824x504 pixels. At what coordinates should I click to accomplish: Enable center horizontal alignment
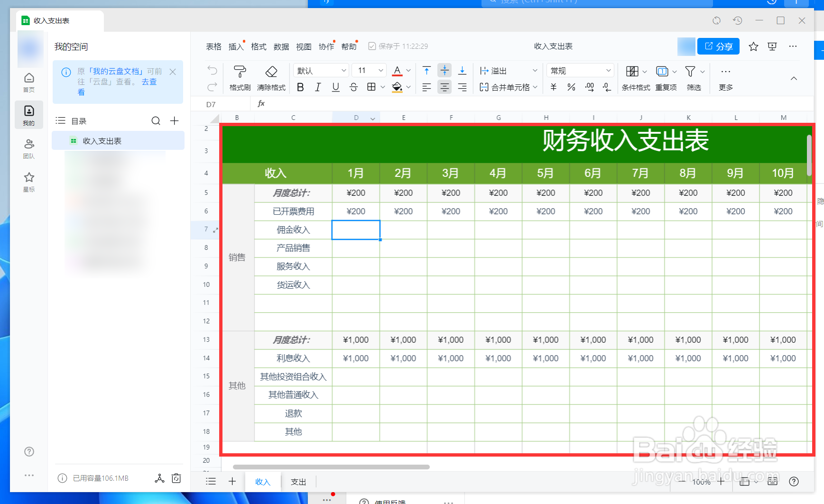tap(444, 87)
